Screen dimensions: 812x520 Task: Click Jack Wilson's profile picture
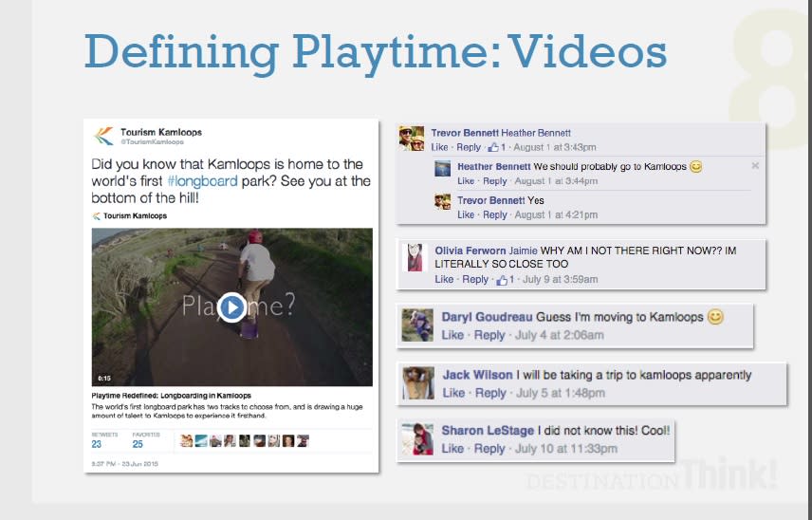(418, 383)
